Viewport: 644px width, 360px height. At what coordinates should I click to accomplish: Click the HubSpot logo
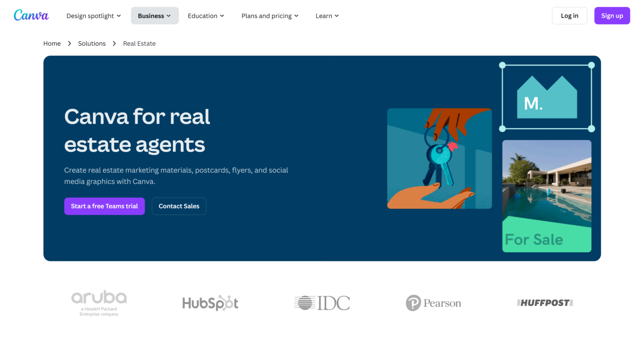click(210, 303)
